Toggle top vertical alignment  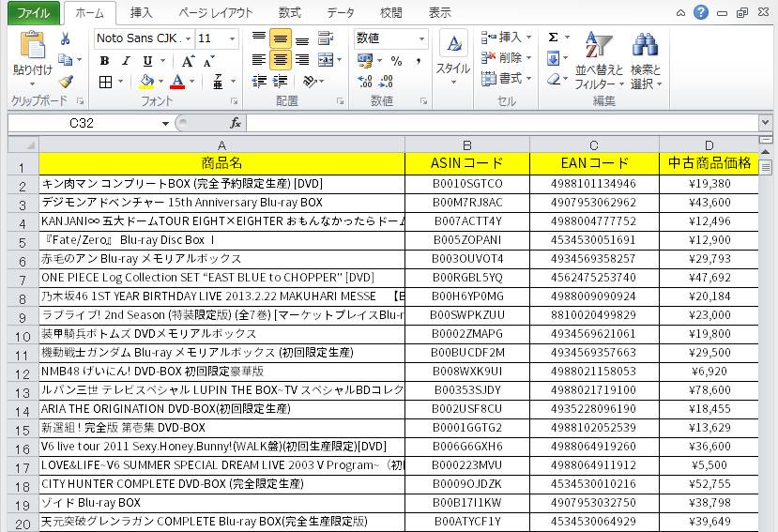[259, 38]
